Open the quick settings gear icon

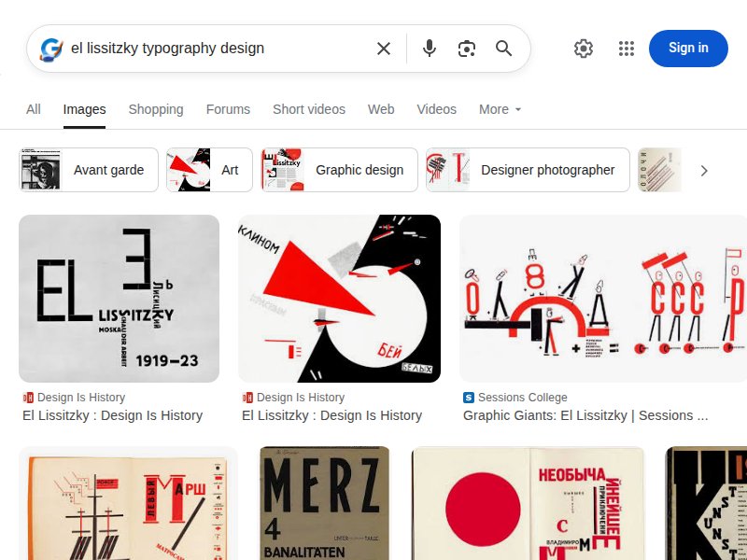click(x=584, y=49)
